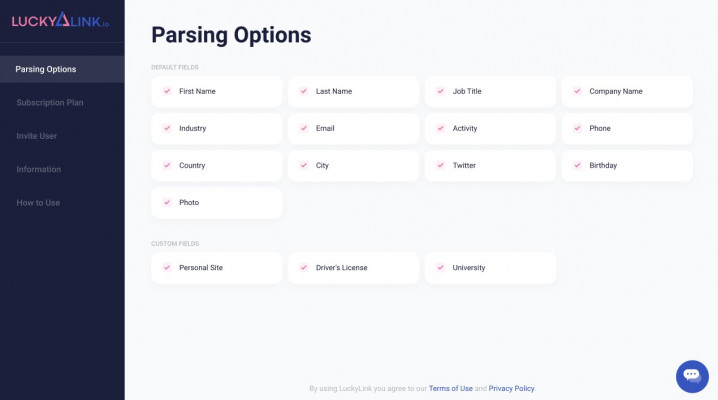
Task: Open the How to Use page
Action: click(x=38, y=202)
